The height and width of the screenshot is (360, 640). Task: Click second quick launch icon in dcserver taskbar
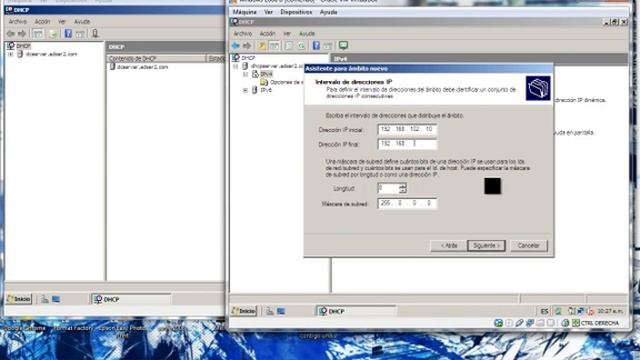pos(56,299)
